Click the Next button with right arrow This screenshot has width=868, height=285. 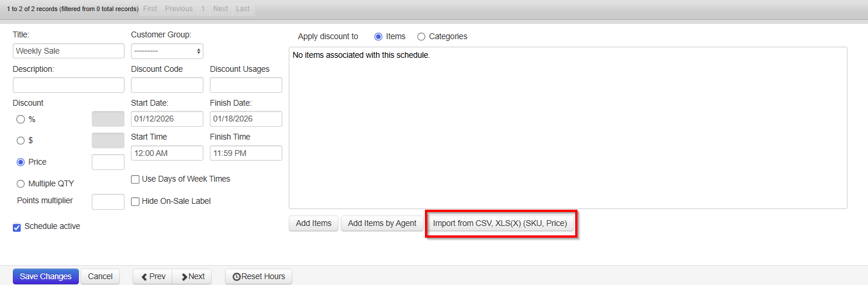[192, 276]
